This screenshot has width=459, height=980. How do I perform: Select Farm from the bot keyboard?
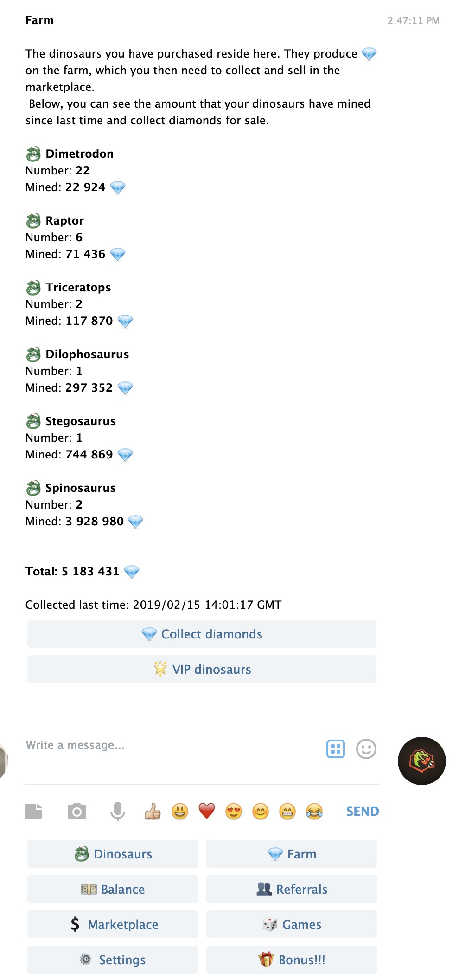click(292, 854)
